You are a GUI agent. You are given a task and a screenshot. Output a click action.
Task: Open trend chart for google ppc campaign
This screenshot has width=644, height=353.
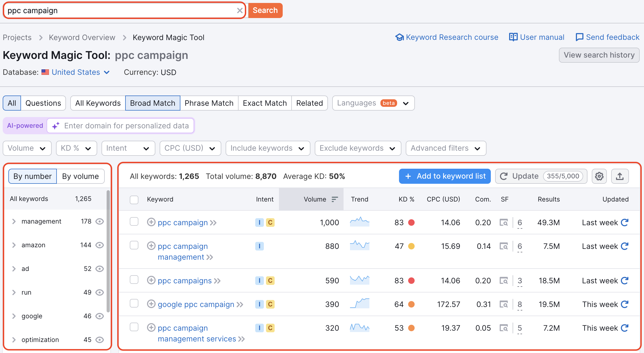(360, 303)
